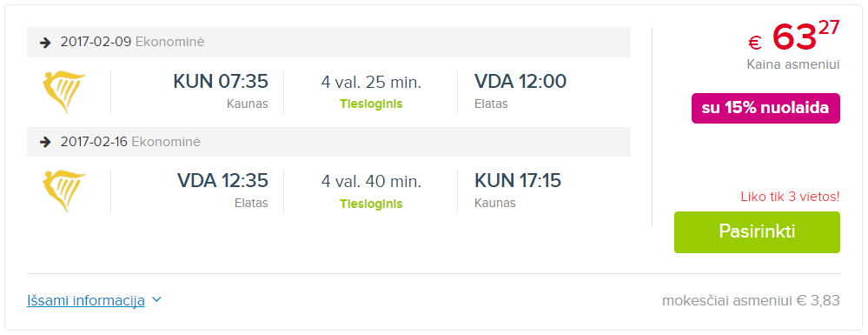Viewport: 868px width, 335px height.
Task: Click the VDA 12:35 return departure time
Action: 222,180
